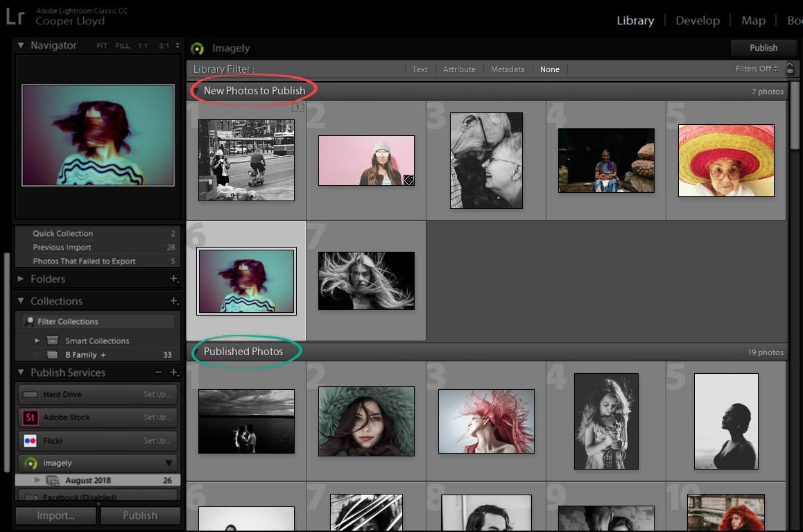803x532 pixels.
Task: Select the Text library filter
Action: pos(420,69)
